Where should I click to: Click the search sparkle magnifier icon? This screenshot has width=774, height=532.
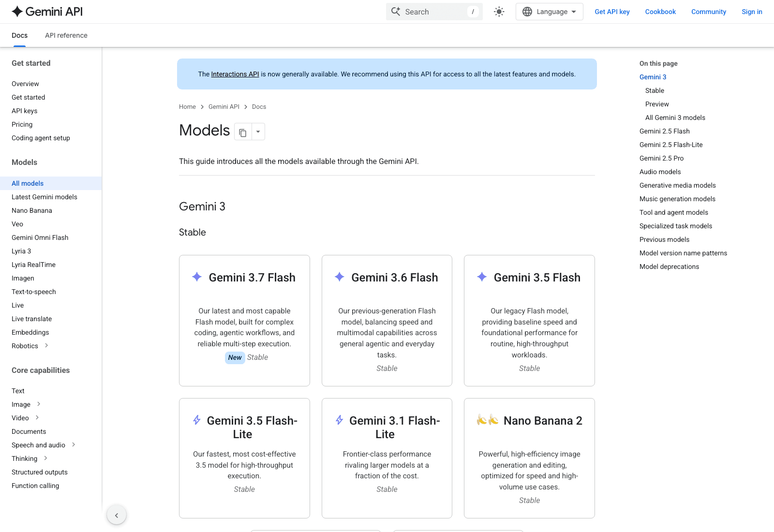pos(396,12)
